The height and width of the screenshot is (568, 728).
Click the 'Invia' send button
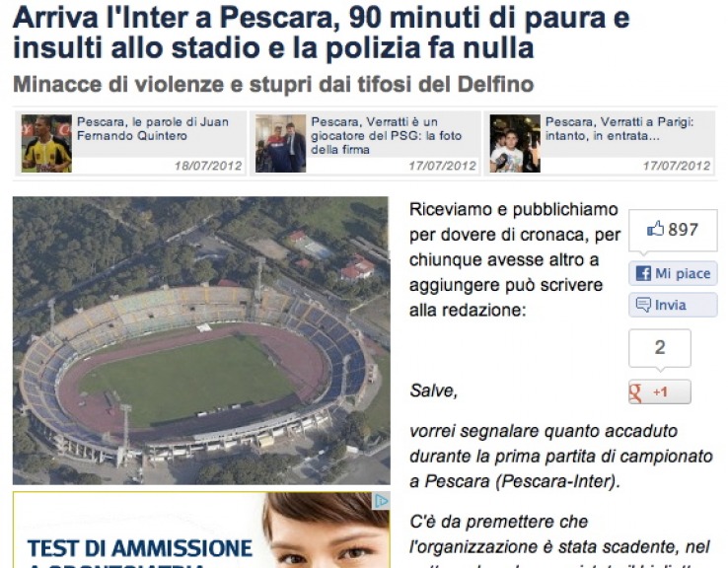point(673,305)
